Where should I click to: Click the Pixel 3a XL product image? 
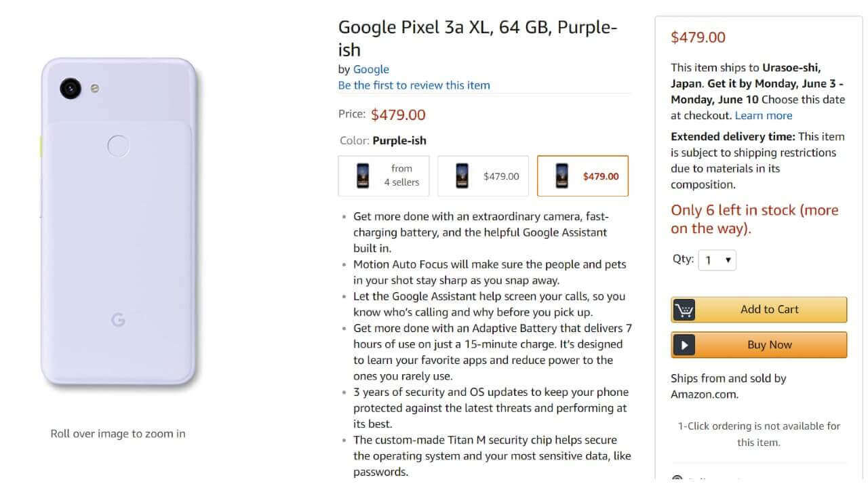(119, 224)
